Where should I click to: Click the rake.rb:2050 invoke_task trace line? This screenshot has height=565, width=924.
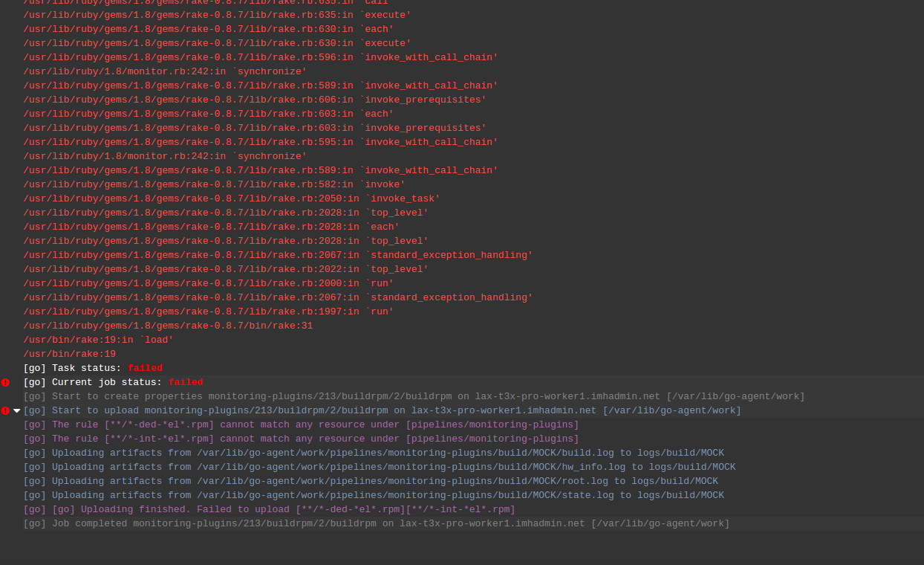point(232,198)
